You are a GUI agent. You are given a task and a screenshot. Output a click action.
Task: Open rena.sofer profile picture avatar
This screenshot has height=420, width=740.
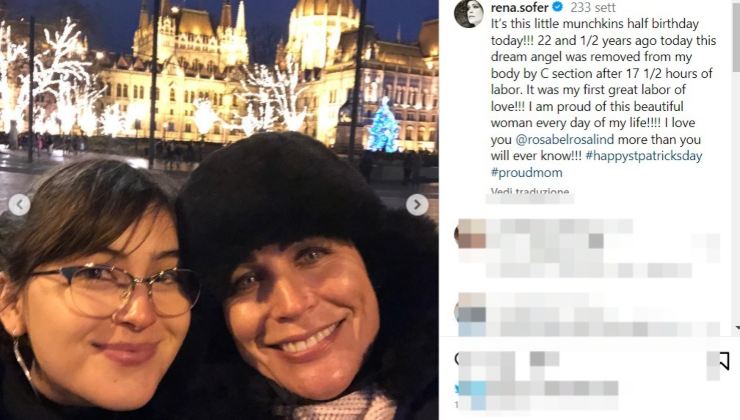[469, 13]
